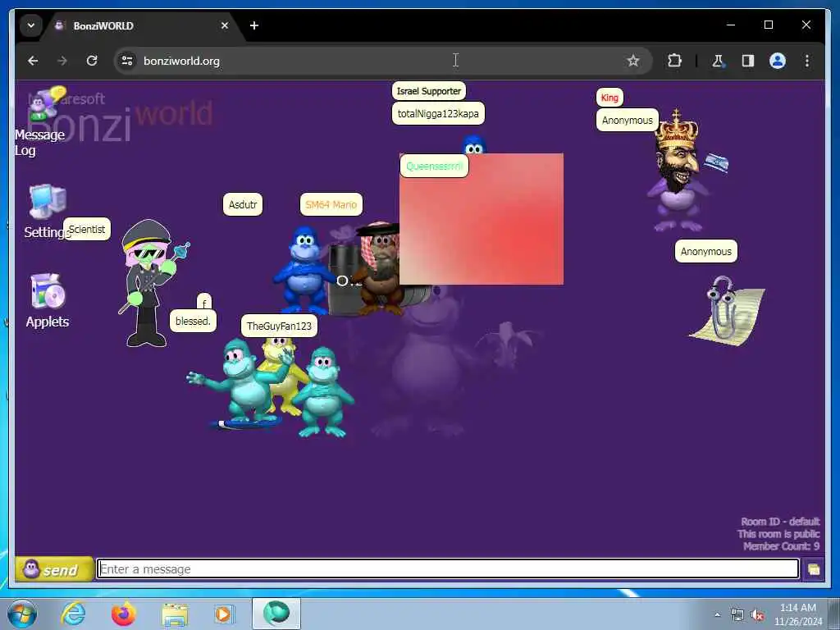Click the King crowned character
The image size is (840, 630).
[680, 171]
